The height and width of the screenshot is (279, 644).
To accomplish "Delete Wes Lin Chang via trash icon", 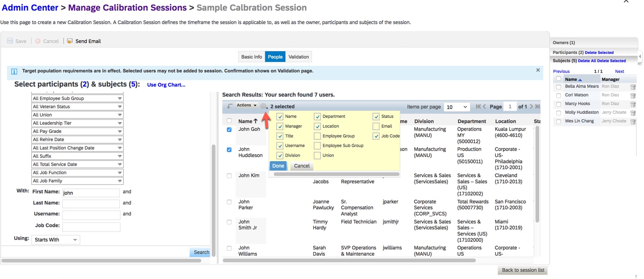I will (633, 121).
